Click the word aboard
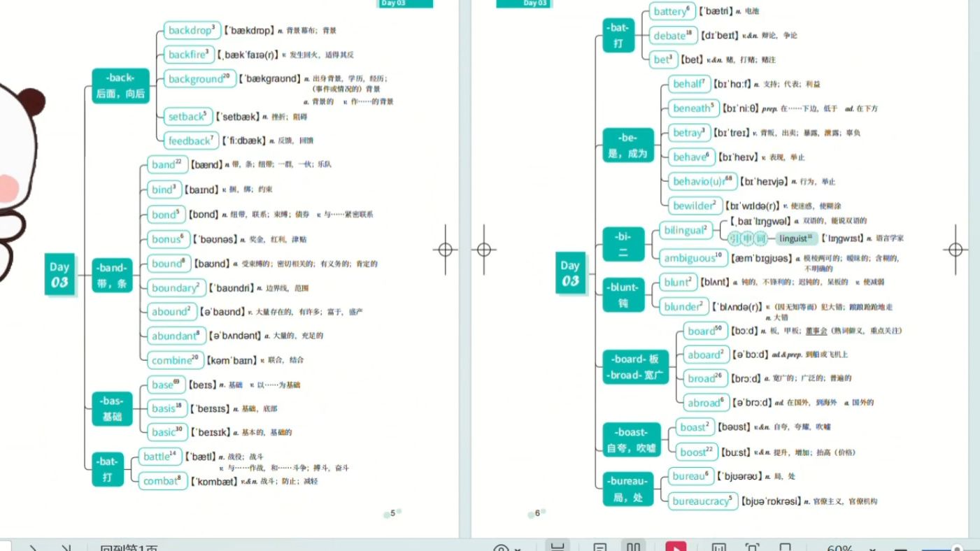 [705, 355]
